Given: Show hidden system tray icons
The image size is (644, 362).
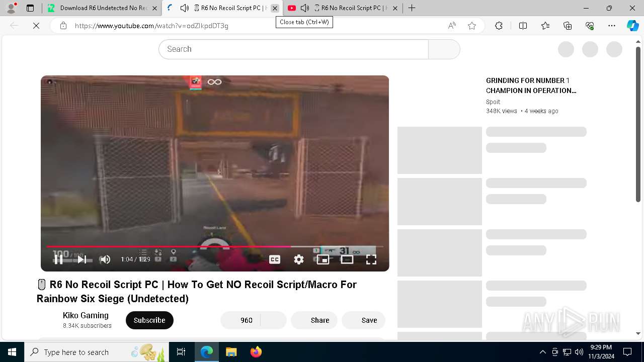Looking at the screenshot, I should pos(542,352).
